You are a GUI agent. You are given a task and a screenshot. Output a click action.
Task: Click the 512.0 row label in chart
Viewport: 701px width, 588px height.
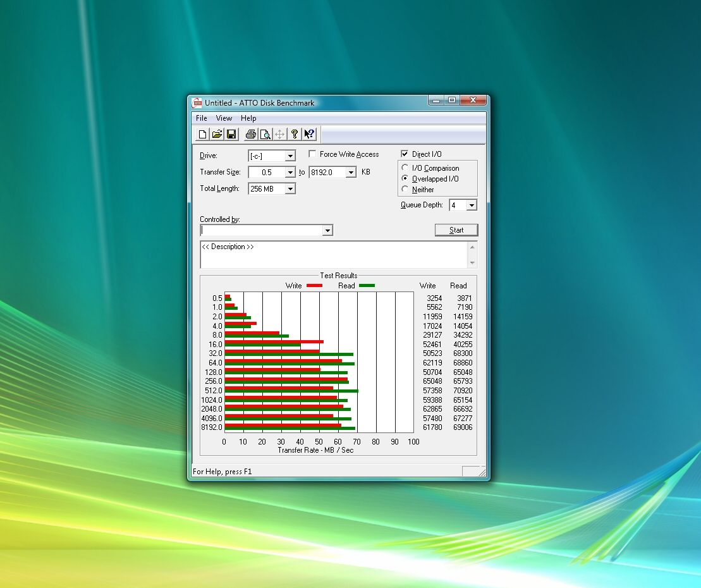pos(213,390)
